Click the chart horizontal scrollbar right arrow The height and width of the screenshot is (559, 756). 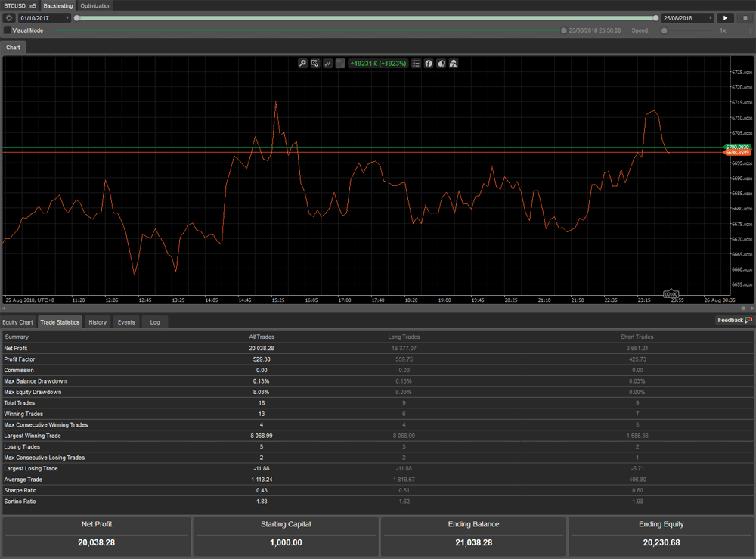pyautogui.click(x=752, y=308)
